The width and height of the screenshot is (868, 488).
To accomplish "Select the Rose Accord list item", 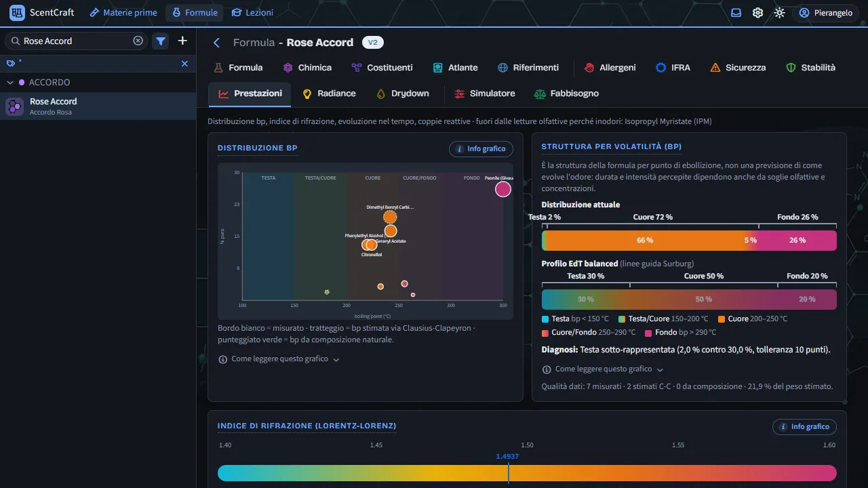I will click(x=98, y=106).
